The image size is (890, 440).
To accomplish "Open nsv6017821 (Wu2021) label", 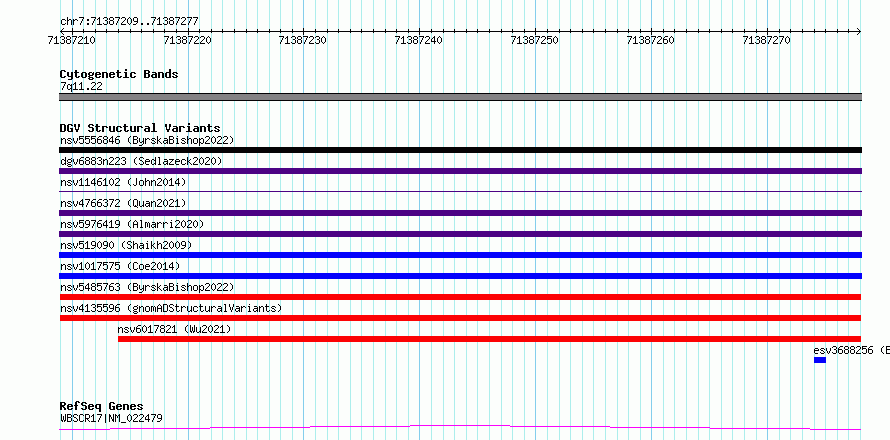I will (174, 329).
